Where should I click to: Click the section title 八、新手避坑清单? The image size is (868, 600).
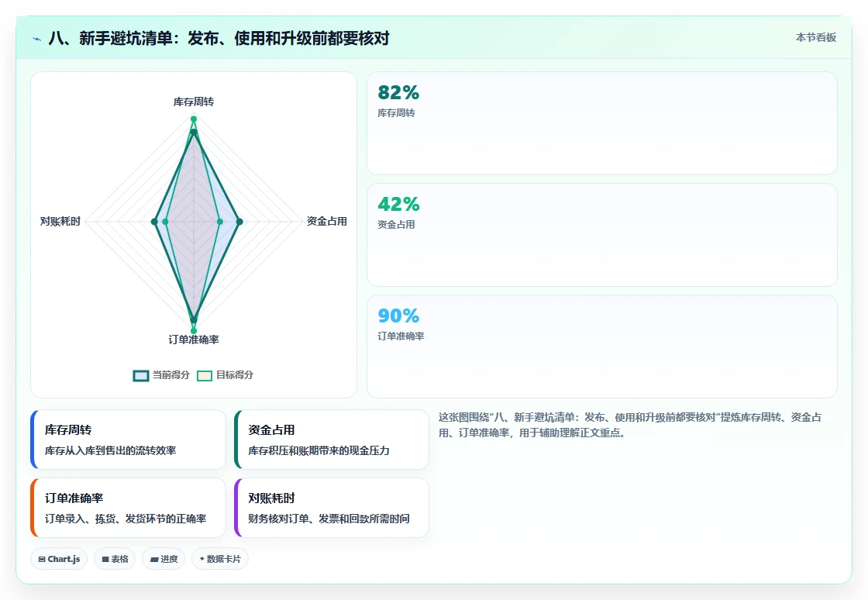point(219,38)
